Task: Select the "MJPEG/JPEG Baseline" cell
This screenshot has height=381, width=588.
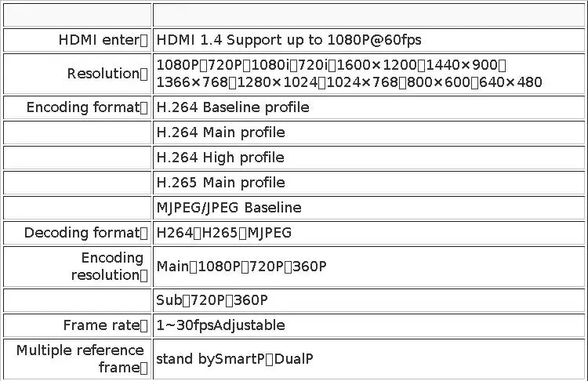Action: pos(229,208)
